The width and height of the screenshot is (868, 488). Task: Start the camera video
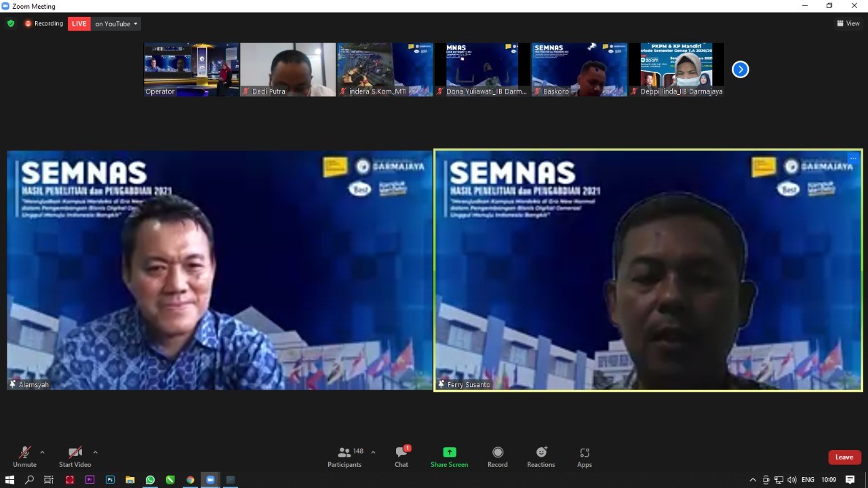(x=75, y=457)
